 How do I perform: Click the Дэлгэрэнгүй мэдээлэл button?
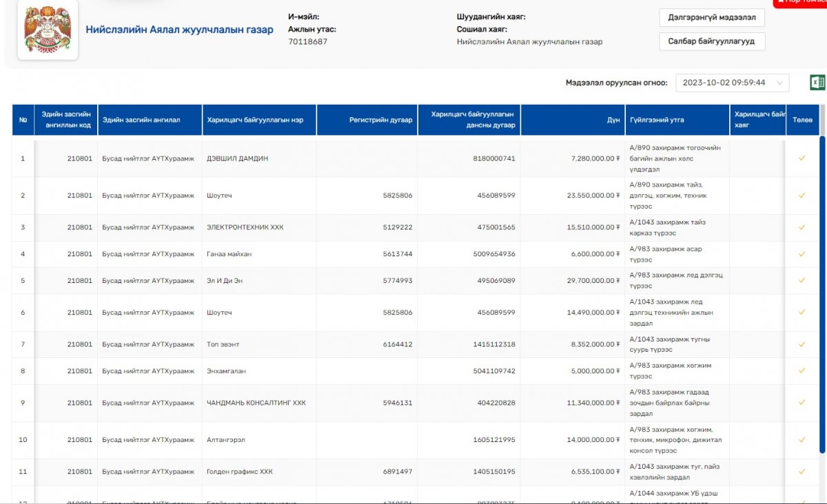coord(712,17)
